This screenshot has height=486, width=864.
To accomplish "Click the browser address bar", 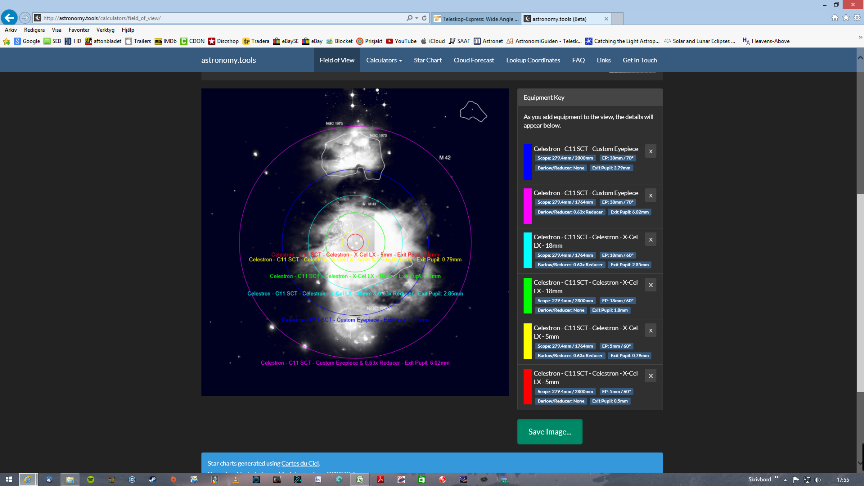I will (x=220, y=18).
